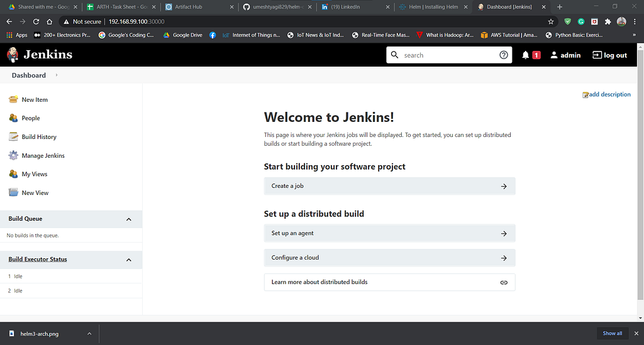Screen dimensions: 644x345
Task: Click executor 1 Idle row
Action: coord(71,277)
